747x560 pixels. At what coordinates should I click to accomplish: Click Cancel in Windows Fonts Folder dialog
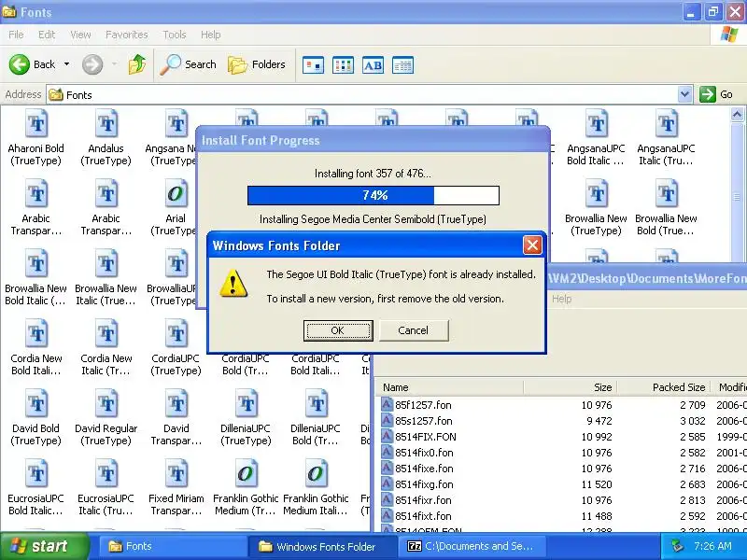(414, 330)
